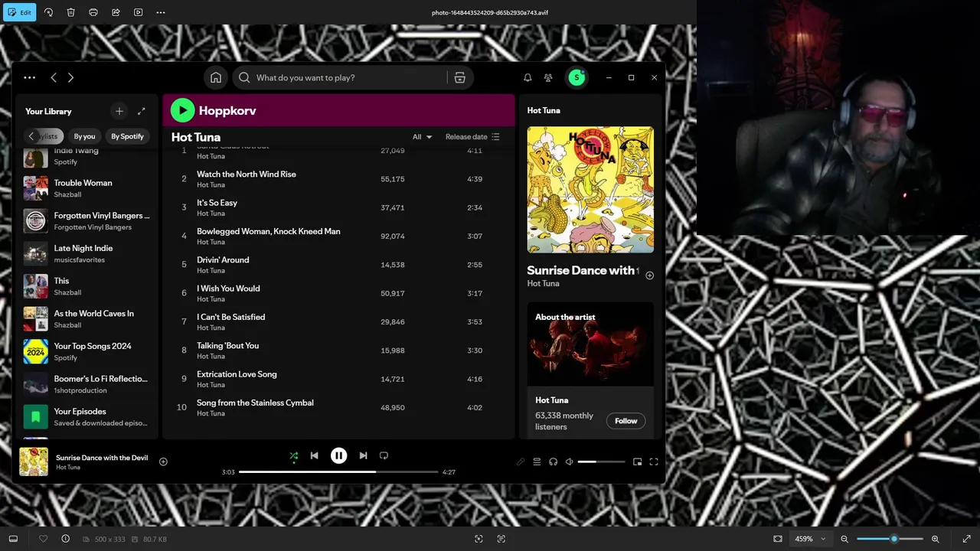Click the Edit button in Photos toolbar

click(20, 12)
